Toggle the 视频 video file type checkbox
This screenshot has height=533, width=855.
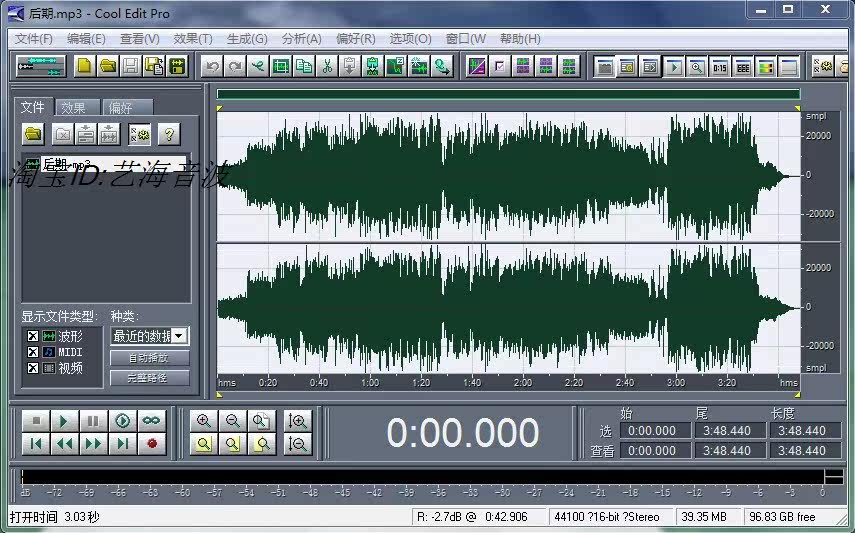click(33, 368)
